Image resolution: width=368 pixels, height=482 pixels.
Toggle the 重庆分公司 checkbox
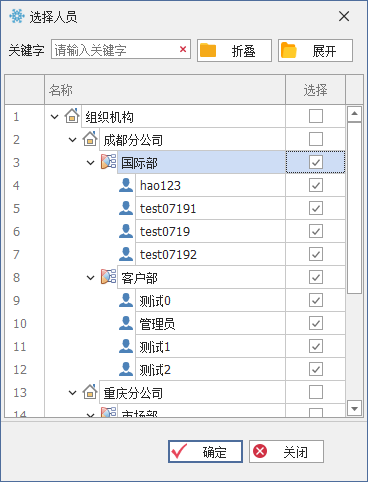pos(316,392)
